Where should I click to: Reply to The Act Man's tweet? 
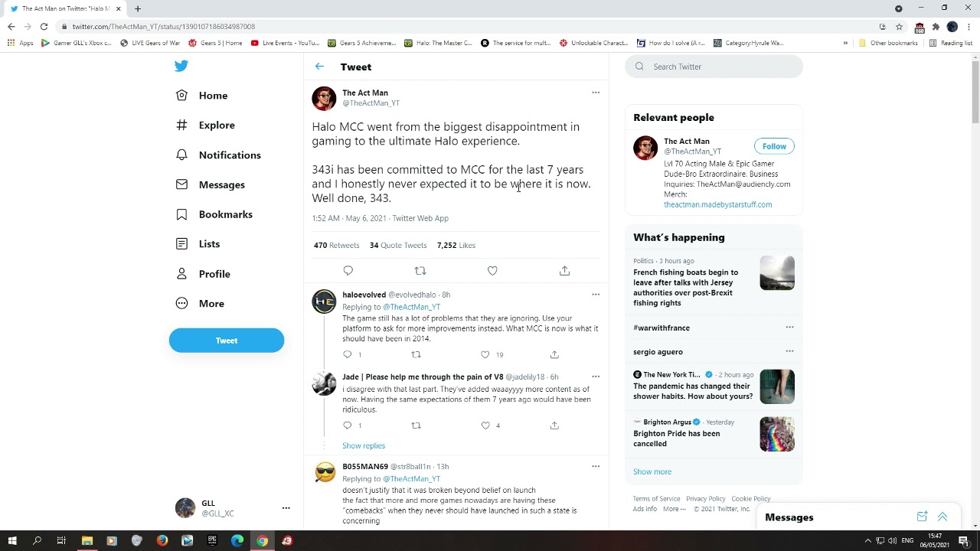(x=348, y=271)
